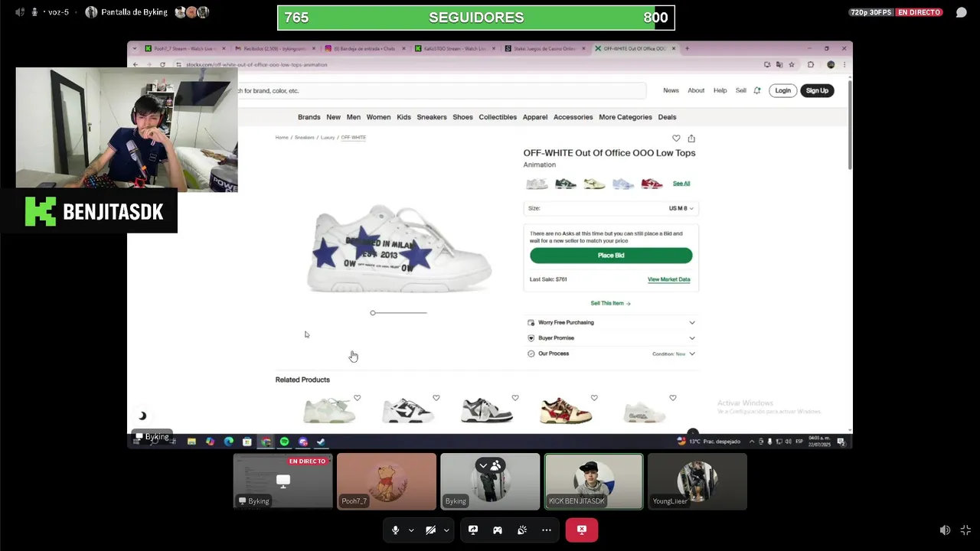Open the Sneakers menu
Viewport: 980px width, 551px height.
tap(431, 117)
